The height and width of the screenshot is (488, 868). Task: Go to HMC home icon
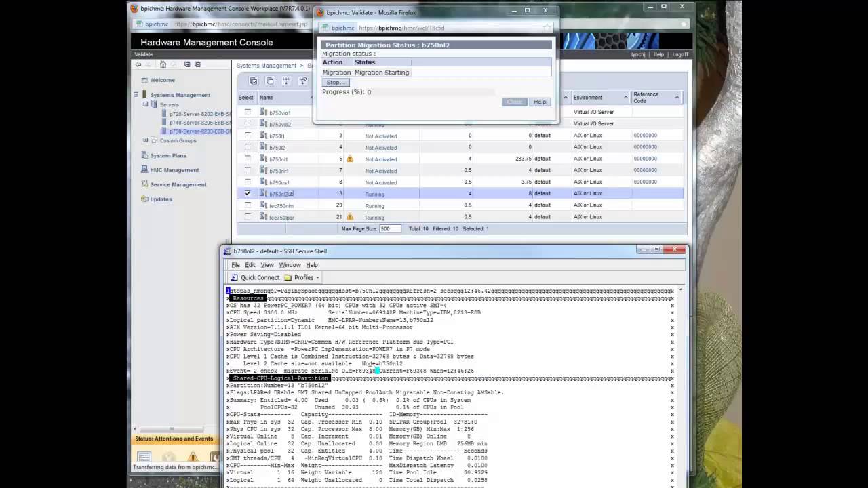[x=163, y=64]
